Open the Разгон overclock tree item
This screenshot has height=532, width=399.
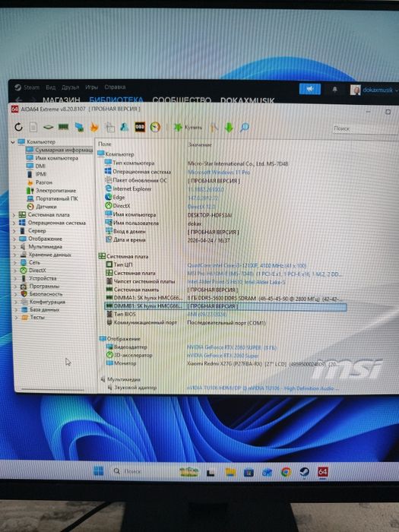pos(40,182)
